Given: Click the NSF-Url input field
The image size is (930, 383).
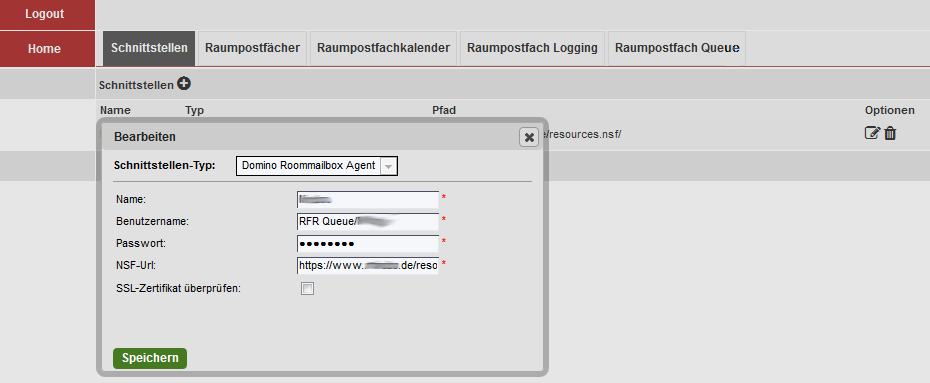Looking at the screenshot, I should [x=368, y=266].
